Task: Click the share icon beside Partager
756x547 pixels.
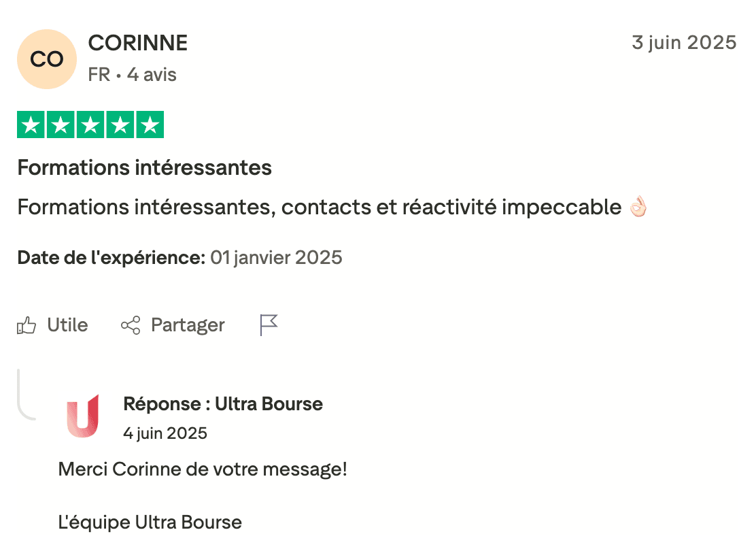Action: 131,326
